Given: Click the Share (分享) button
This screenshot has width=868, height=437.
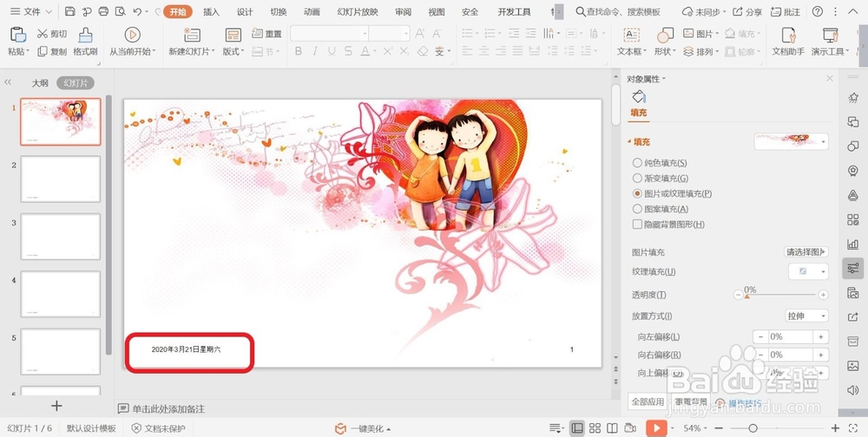Looking at the screenshot, I should click(x=746, y=11).
